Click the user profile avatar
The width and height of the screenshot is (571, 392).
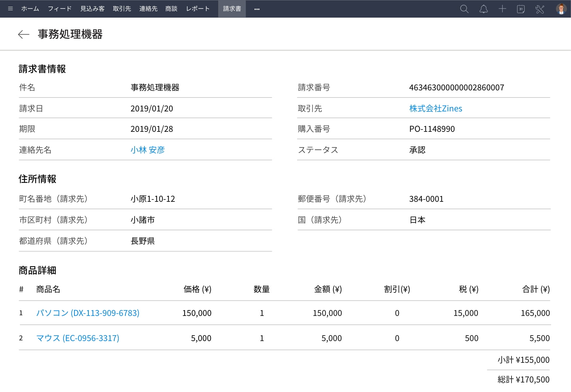[561, 9]
